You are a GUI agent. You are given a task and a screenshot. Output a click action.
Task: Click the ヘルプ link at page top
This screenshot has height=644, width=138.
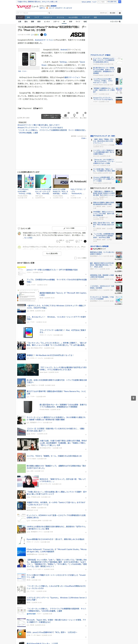(94, 2)
